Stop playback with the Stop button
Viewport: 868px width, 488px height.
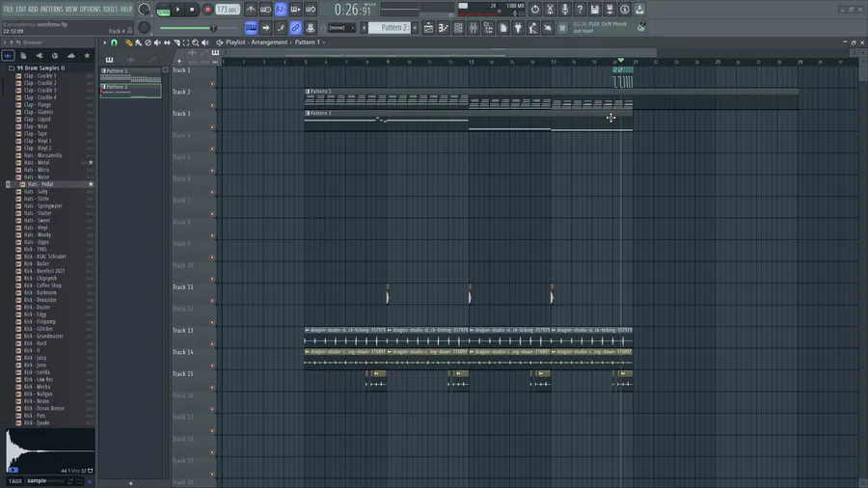click(192, 10)
